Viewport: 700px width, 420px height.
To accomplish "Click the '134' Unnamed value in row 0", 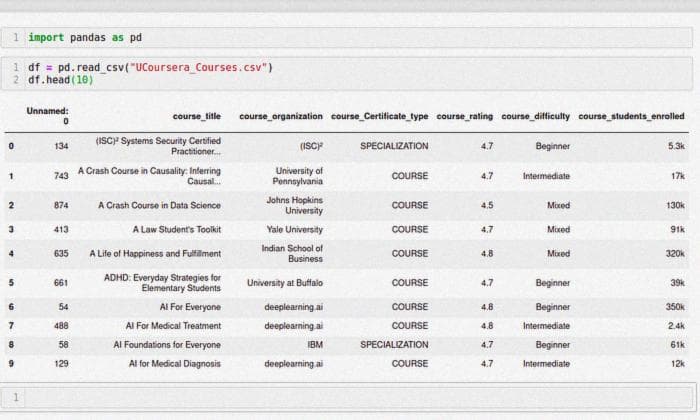I will 61,146.
